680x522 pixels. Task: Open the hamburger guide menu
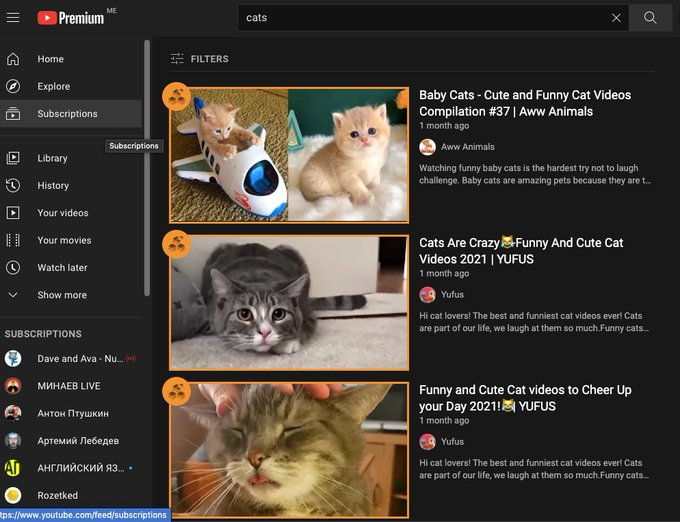click(x=13, y=18)
